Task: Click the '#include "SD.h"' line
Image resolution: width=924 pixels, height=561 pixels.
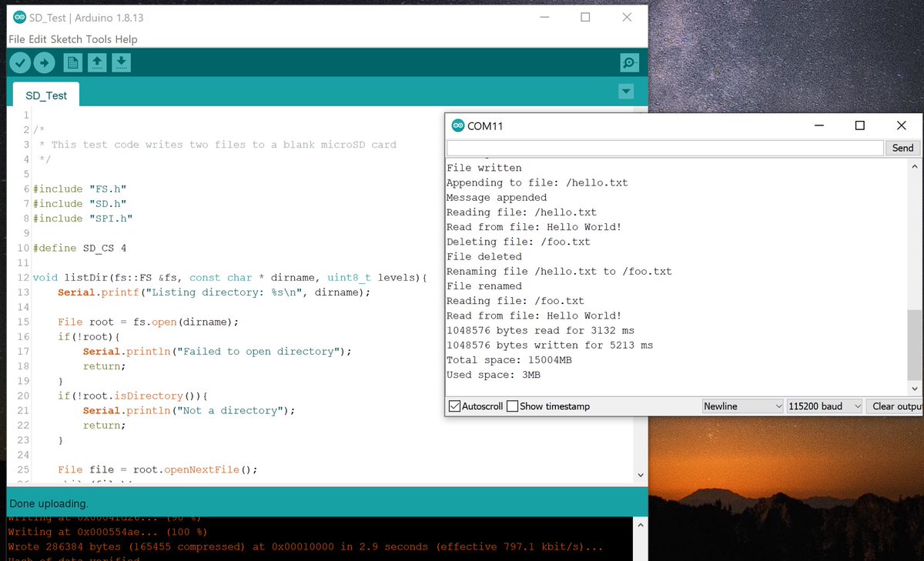Action: pyautogui.click(x=79, y=203)
